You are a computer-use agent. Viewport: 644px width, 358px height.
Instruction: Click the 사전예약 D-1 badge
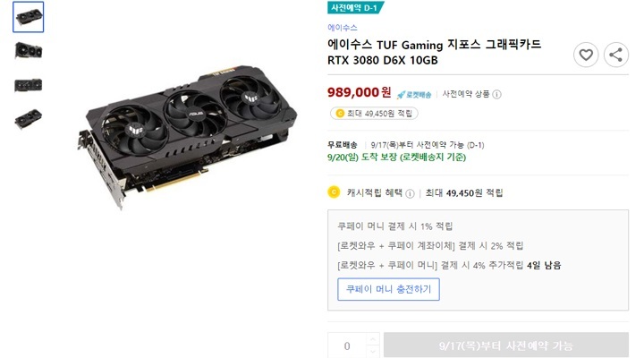coord(355,7)
